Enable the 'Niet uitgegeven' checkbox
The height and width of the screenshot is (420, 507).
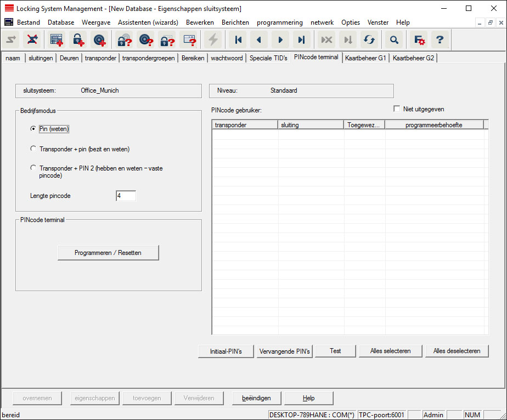(397, 109)
